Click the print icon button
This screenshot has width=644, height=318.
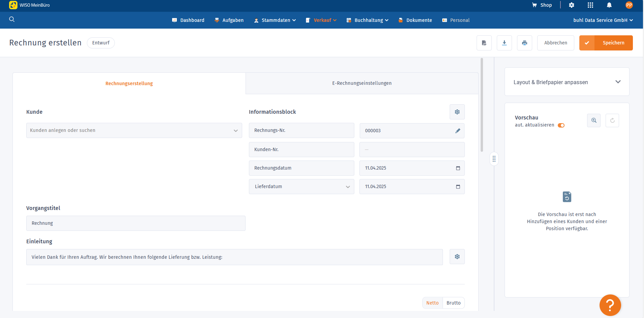pos(524,43)
